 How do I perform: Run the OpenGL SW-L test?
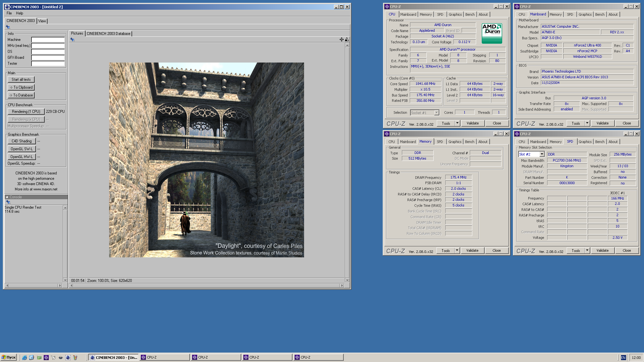[x=22, y=149]
